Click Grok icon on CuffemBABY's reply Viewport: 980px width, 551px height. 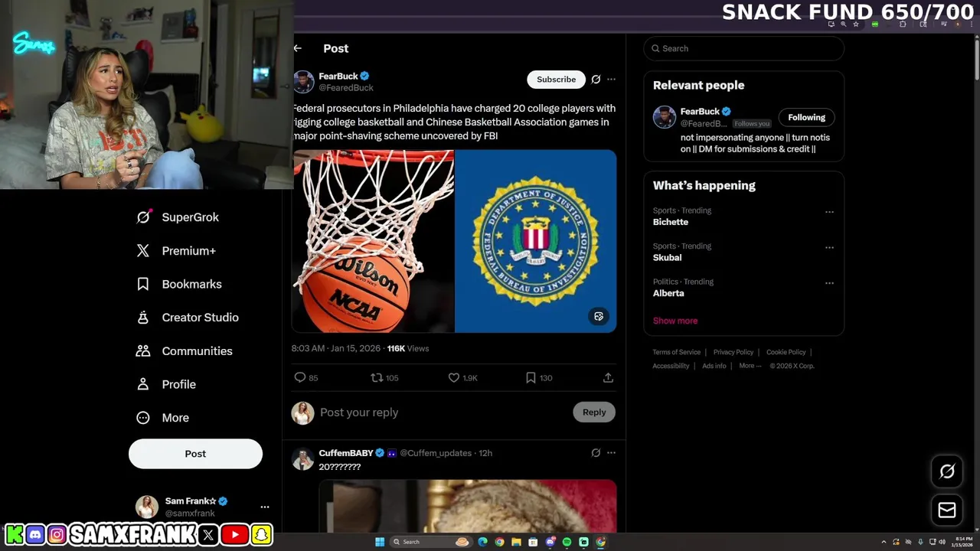(x=596, y=453)
